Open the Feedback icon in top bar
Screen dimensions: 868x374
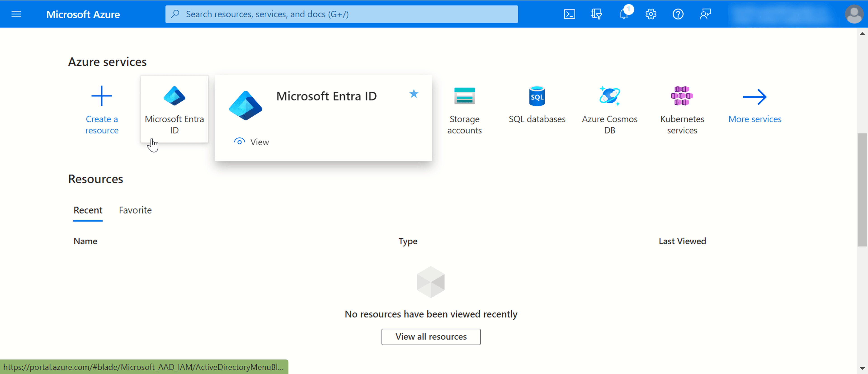tap(705, 14)
